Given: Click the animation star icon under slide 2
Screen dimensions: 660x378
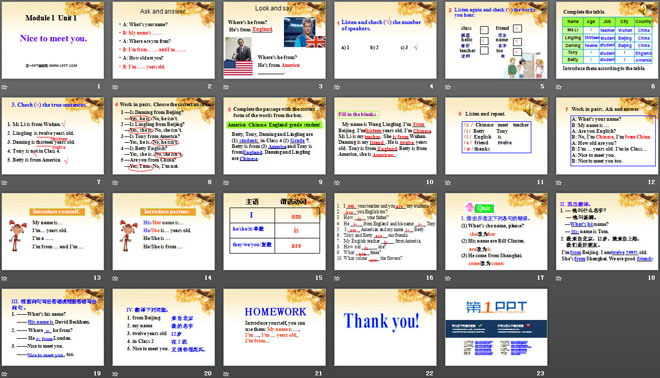Looking at the screenshot, I should point(115,87).
